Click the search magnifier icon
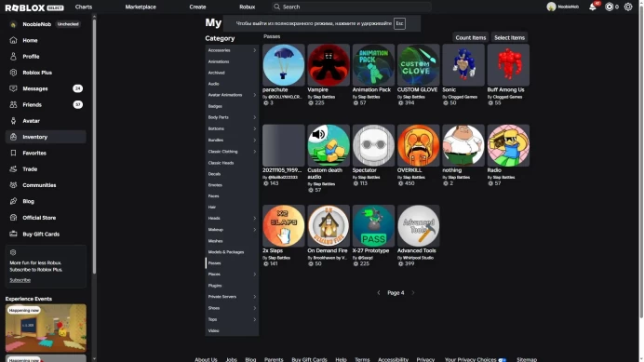 point(276,7)
